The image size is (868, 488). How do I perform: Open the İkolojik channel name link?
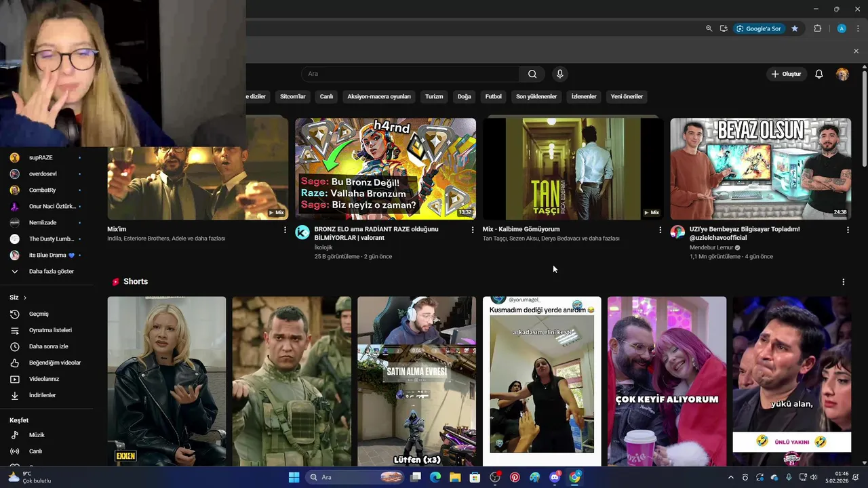[x=323, y=247]
